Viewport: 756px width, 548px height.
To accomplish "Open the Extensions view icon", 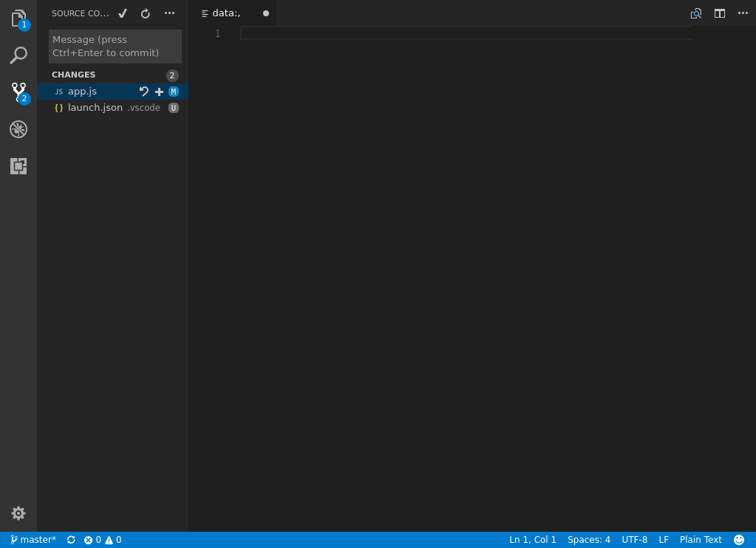I will point(18,166).
